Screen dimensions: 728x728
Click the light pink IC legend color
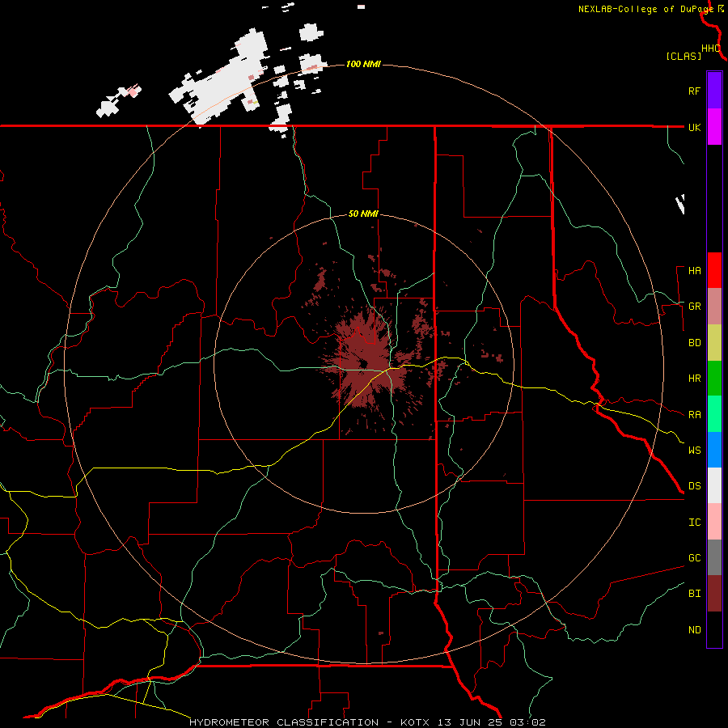click(x=714, y=522)
